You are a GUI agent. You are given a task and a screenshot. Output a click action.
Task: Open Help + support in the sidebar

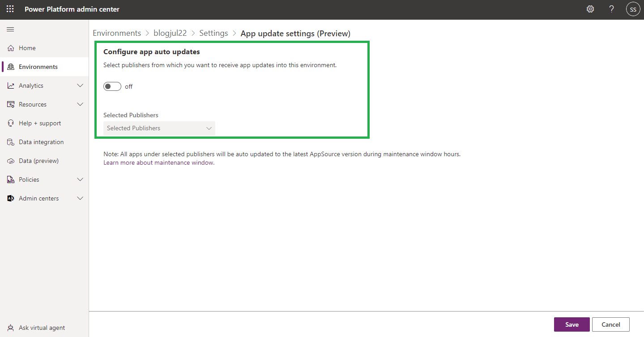pyautogui.click(x=44, y=123)
